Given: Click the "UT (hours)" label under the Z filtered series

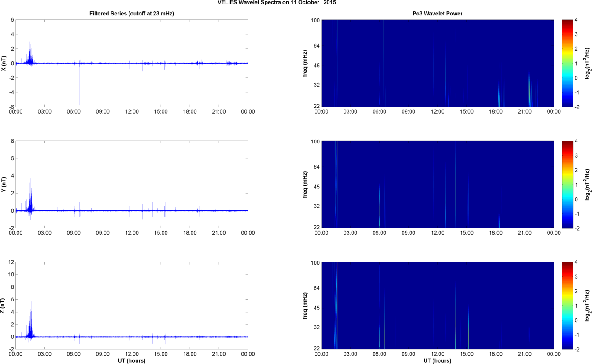Looking at the screenshot, I should [x=132, y=360].
